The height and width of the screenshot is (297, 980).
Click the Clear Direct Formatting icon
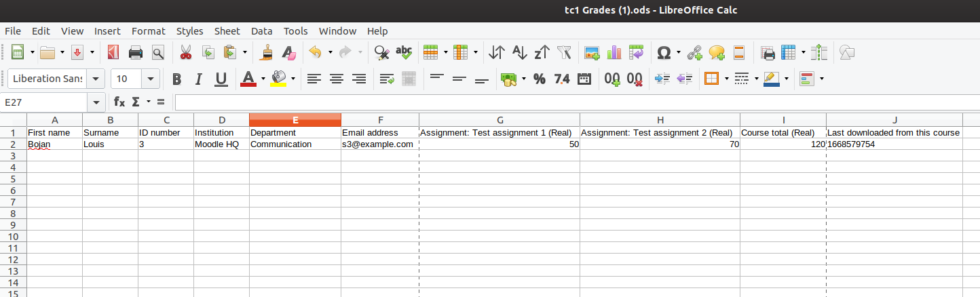coord(289,52)
